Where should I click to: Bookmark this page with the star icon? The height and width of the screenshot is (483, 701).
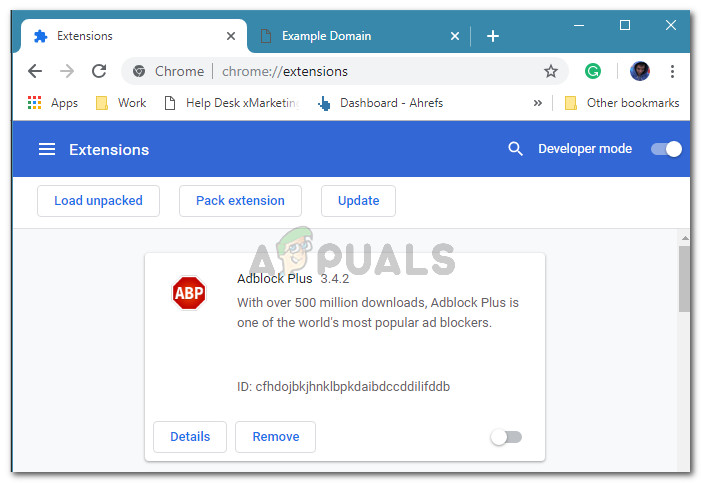coord(551,71)
